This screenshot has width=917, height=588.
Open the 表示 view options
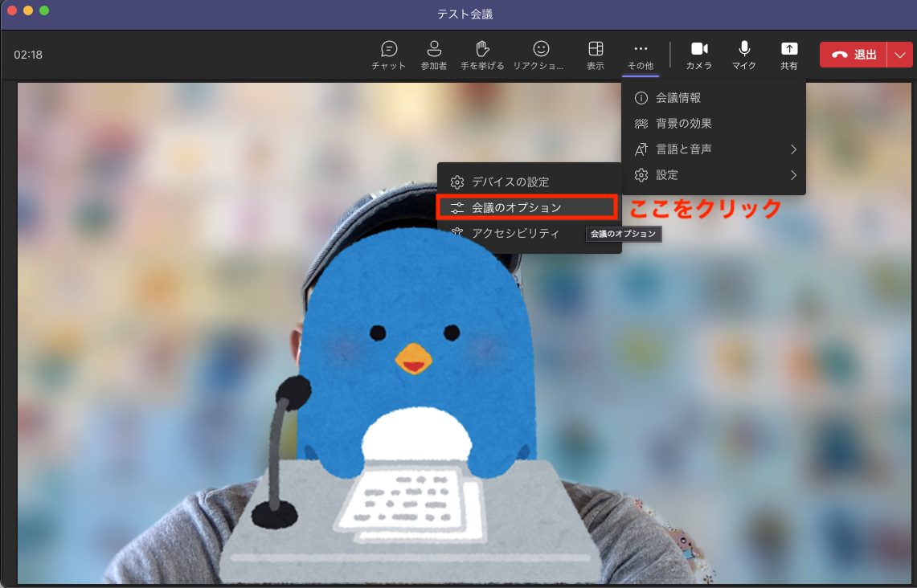[x=595, y=55]
